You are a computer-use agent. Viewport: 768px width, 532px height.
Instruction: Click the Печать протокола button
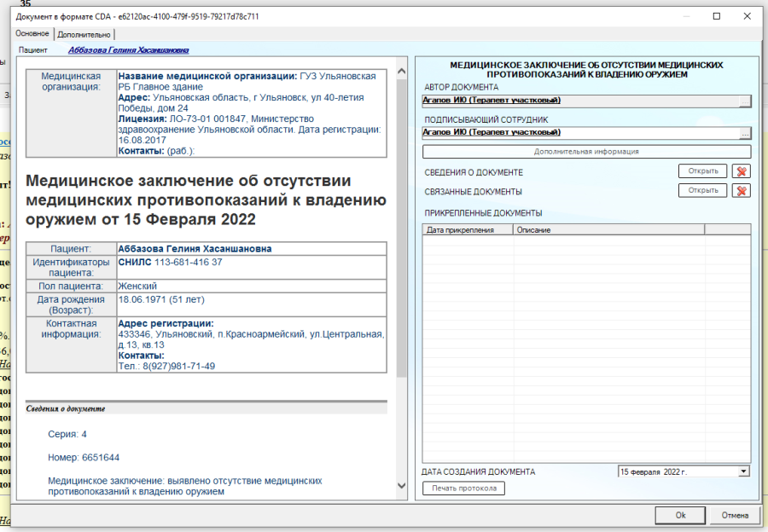click(x=464, y=488)
